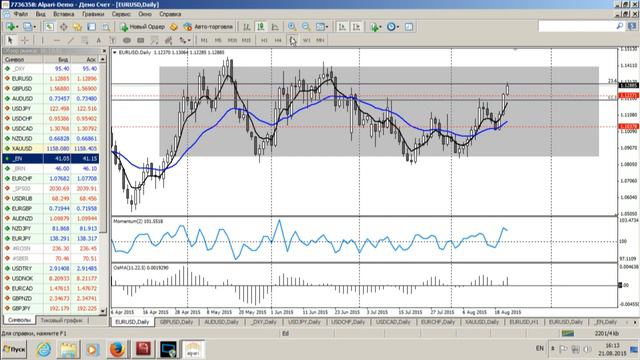Switch chart to bar chart

click(247, 27)
